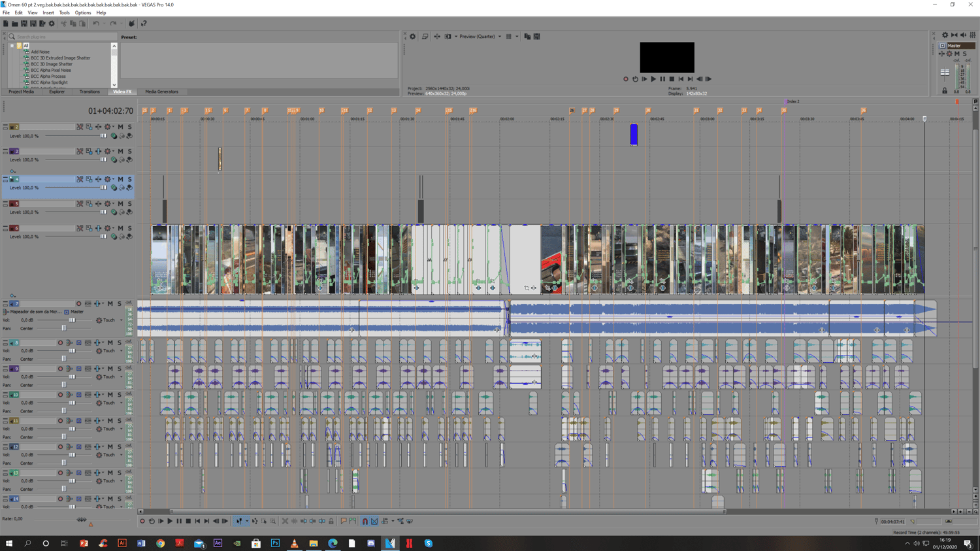Switch to the Transitions tab
This screenshot has width=980, height=551.
coord(90,92)
